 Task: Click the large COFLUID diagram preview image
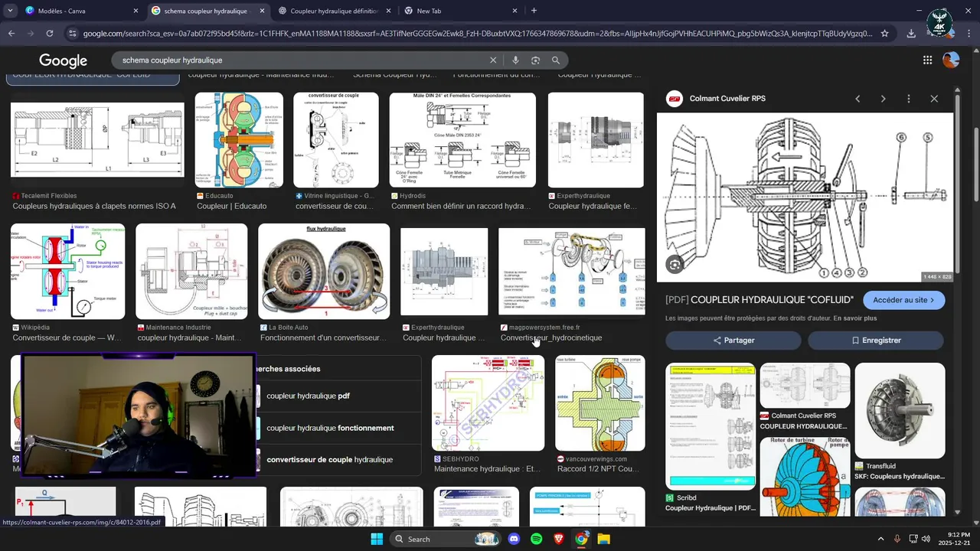(805, 197)
